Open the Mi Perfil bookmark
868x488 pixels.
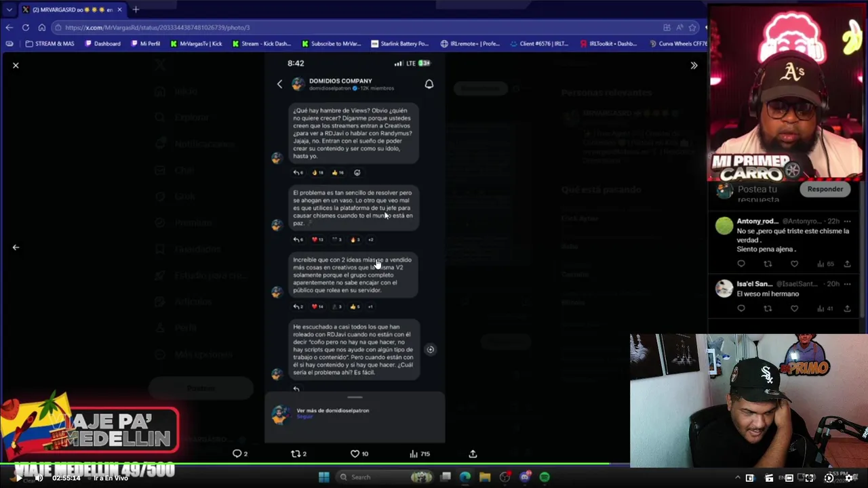click(x=145, y=43)
